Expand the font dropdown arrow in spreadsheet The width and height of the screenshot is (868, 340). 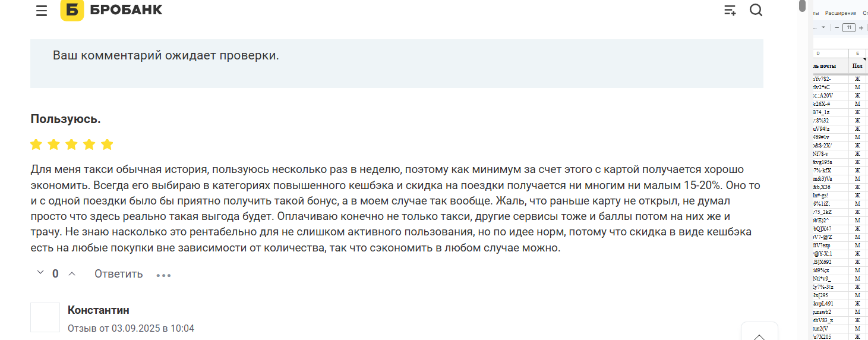[823, 27]
